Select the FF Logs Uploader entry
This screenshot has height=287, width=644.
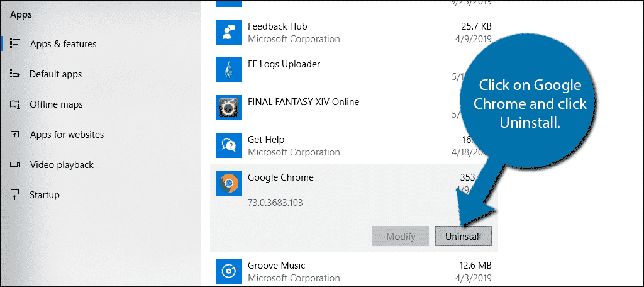pyautogui.click(x=284, y=64)
